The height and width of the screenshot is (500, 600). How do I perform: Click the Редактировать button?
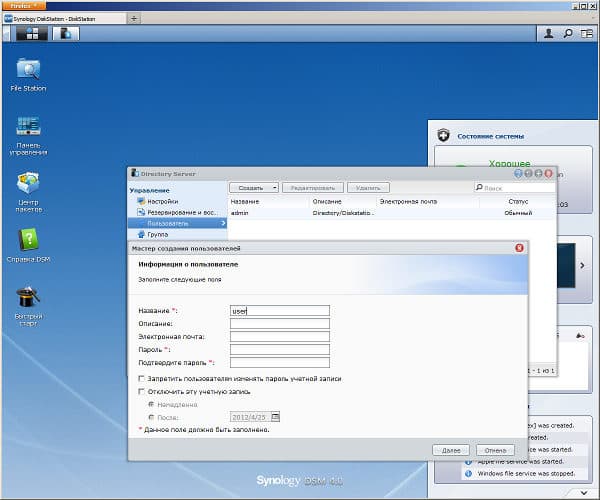313,188
